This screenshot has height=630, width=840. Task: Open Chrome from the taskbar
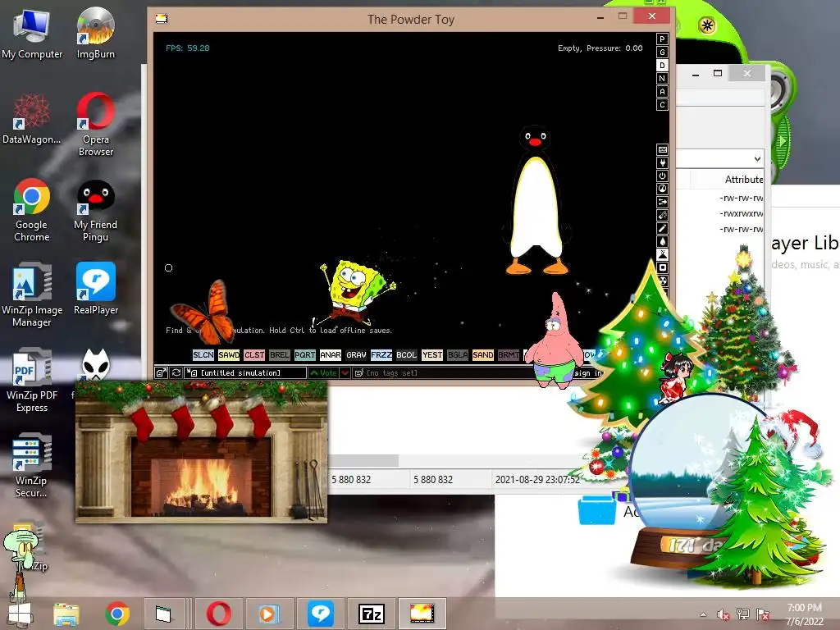pyautogui.click(x=116, y=614)
